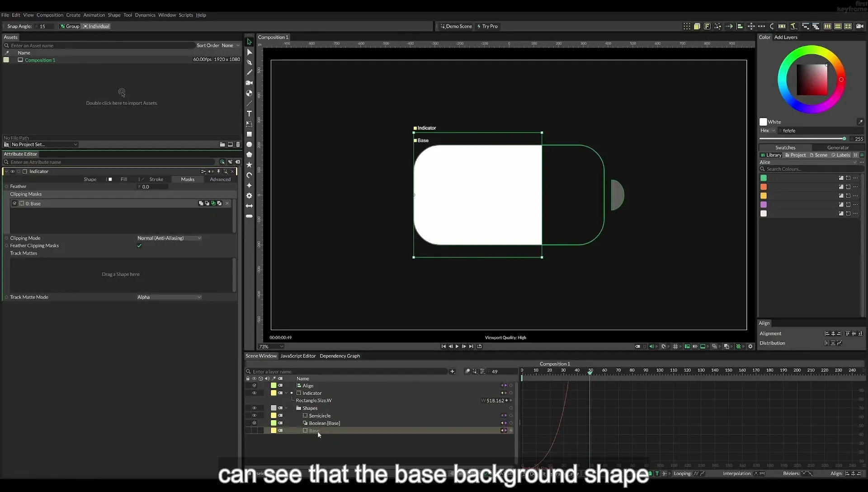Choose the Ellipse shape tool
This screenshot has height=492, width=868.
click(249, 145)
